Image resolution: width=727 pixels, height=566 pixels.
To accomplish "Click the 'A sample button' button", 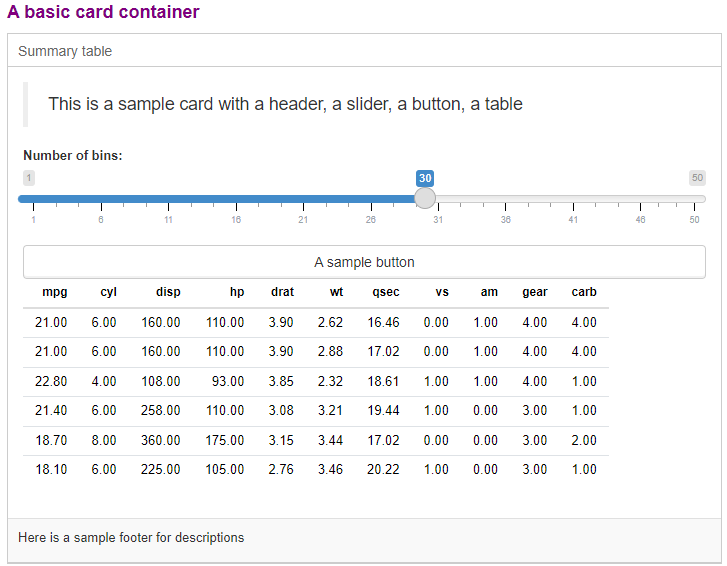I will (x=364, y=262).
